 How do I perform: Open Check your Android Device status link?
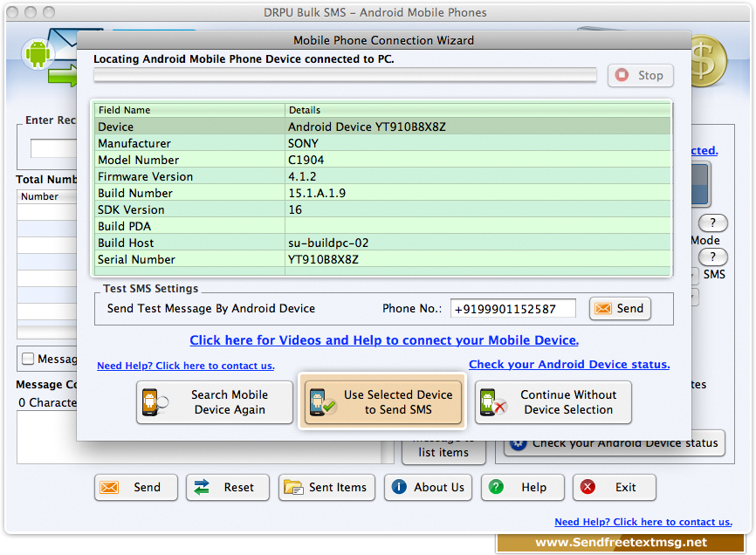(569, 364)
